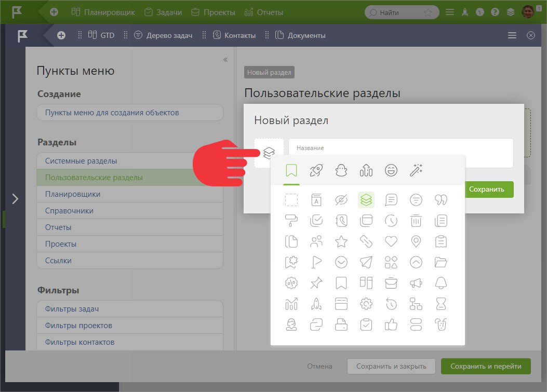Image resolution: width=547 pixels, height=392 pixels.
Task: Switch to the smiley emoji icon tab
Action: pos(391,170)
